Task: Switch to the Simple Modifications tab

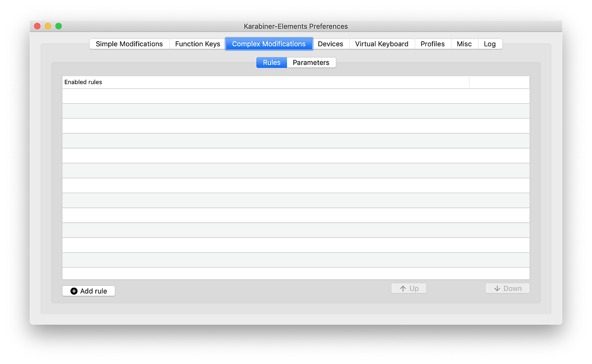Action: (x=129, y=44)
